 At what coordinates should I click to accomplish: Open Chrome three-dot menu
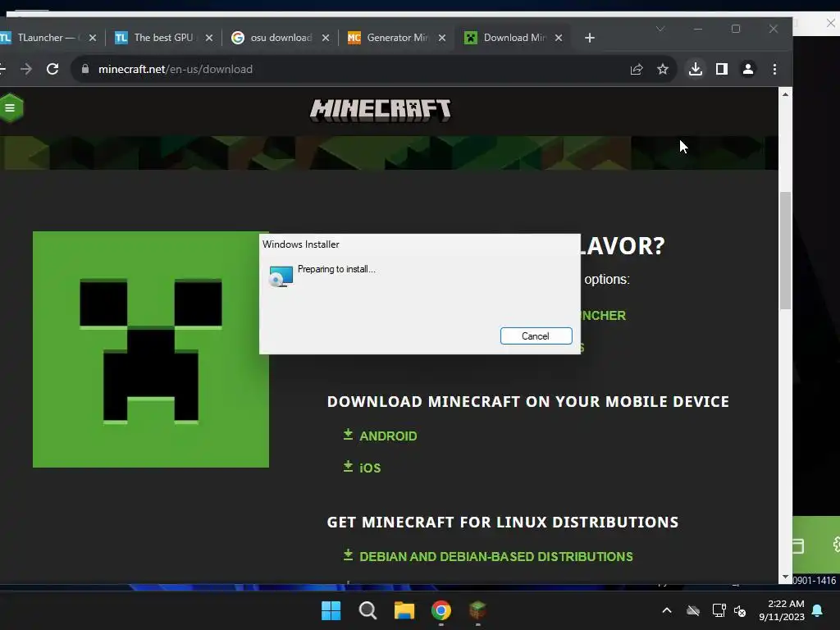pyautogui.click(x=774, y=69)
